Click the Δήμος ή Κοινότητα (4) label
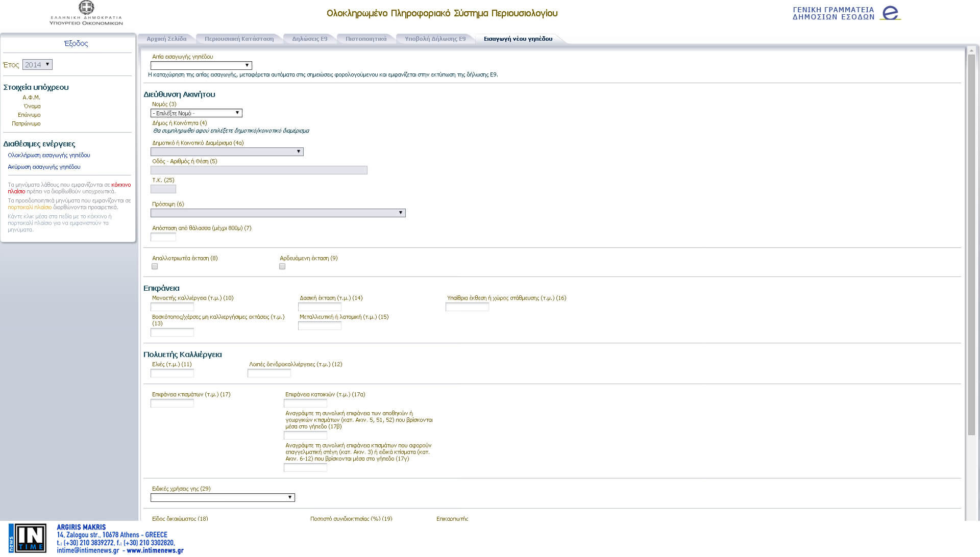Screen dimensions: 980x557 tap(180, 123)
